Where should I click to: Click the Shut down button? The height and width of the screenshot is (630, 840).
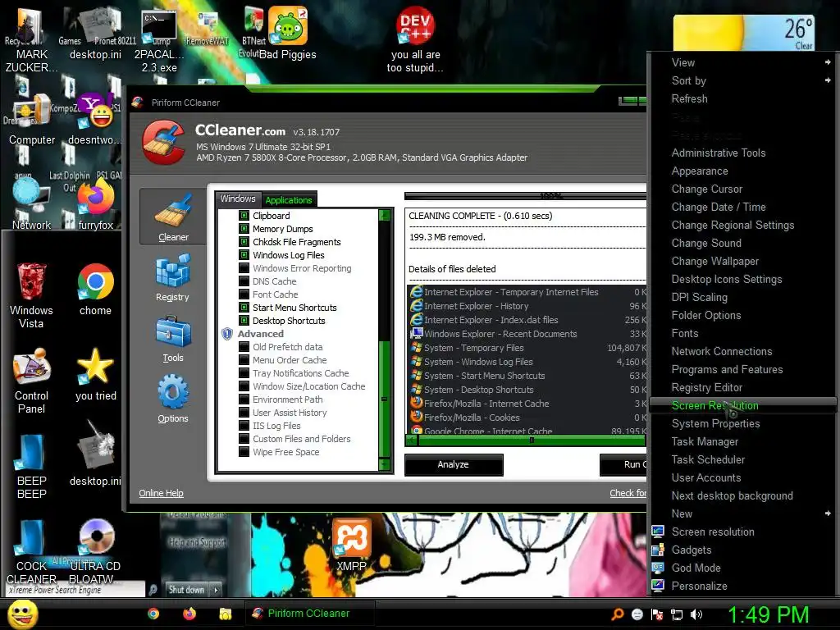point(186,590)
